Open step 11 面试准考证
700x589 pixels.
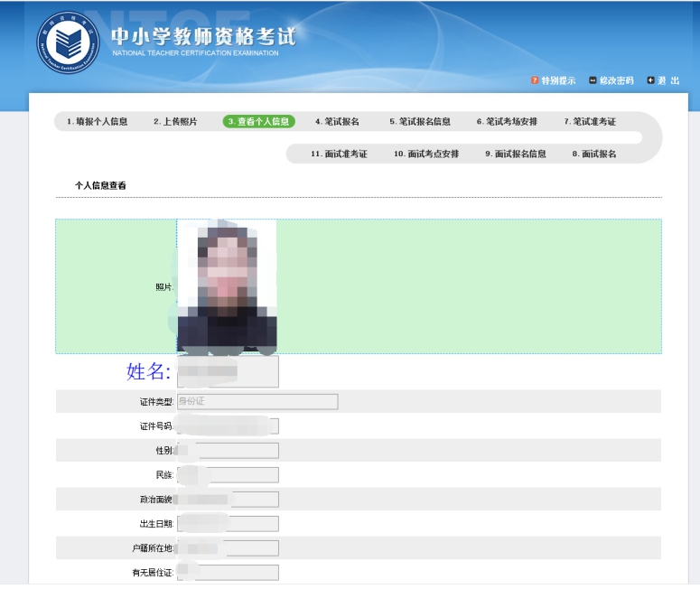(x=340, y=154)
